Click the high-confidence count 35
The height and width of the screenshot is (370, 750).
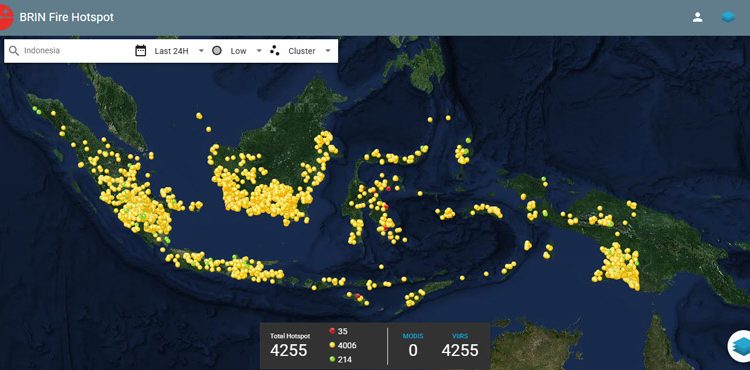(342, 331)
